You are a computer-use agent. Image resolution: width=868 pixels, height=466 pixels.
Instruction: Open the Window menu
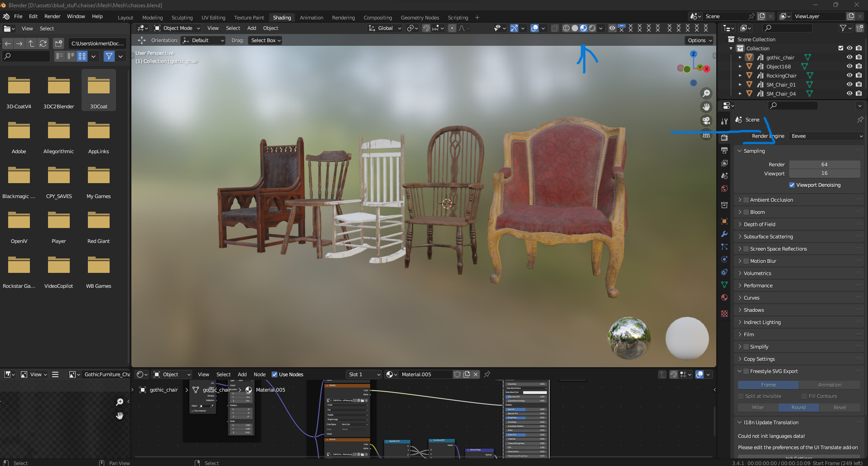click(76, 16)
